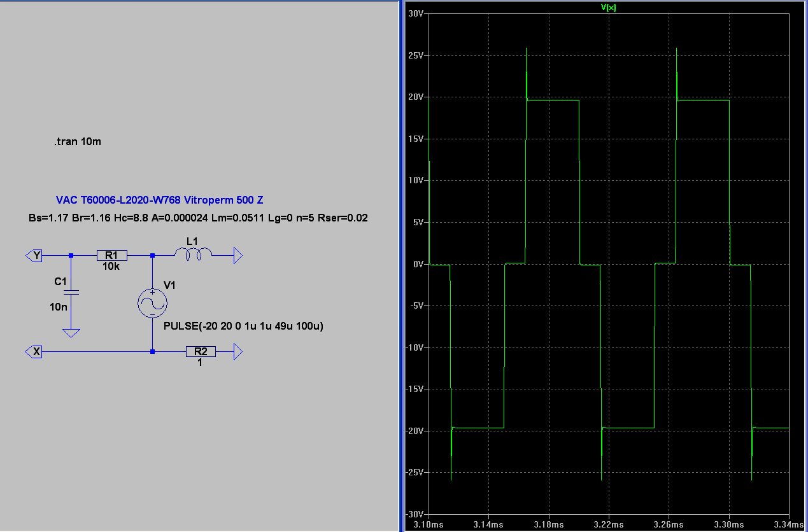Click the value 1 under R2
The image size is (808, 532).
point(200,363)
